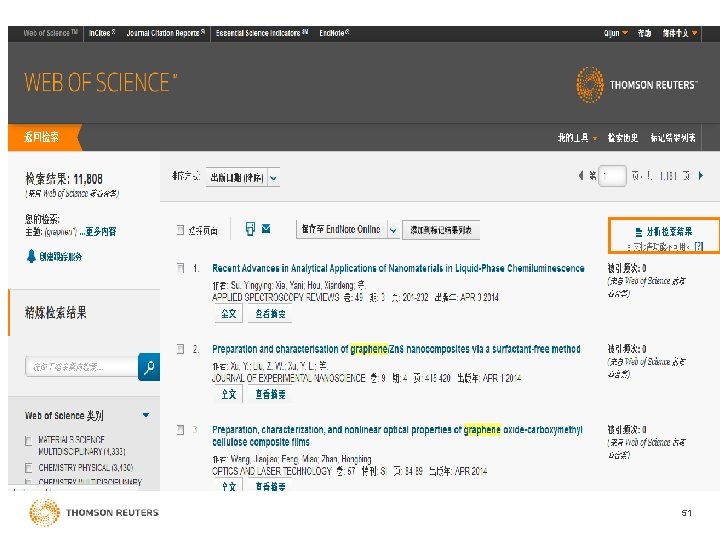Check the box for result 3
Viewport: 720px width, 540px height.
pos(180,430)
